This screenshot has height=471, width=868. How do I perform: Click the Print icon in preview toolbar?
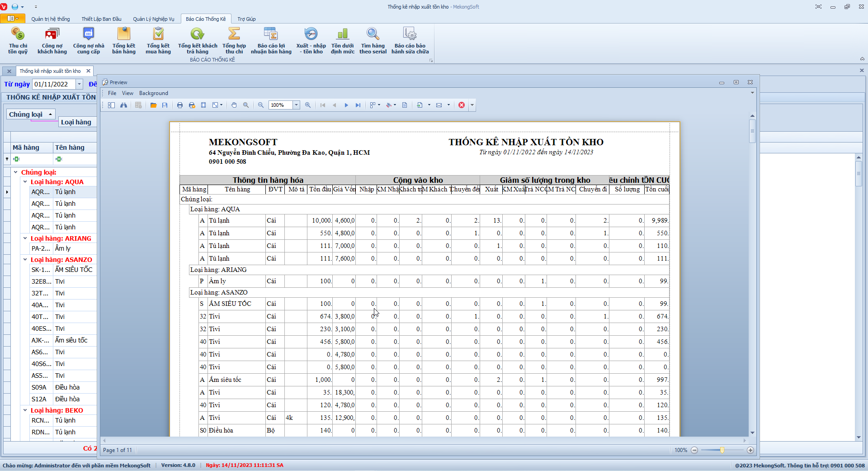180,105
